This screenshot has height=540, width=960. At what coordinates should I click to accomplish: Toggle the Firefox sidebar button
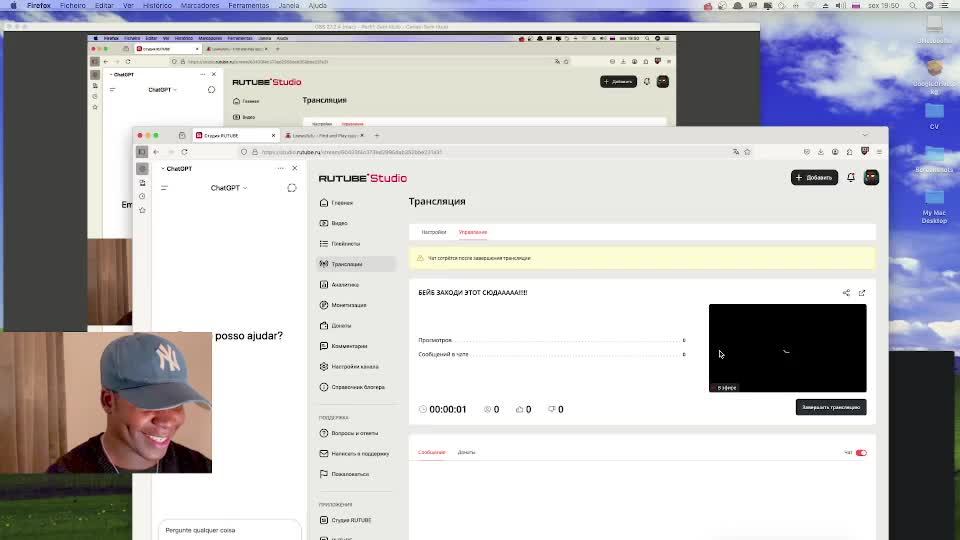click(142, 152)
